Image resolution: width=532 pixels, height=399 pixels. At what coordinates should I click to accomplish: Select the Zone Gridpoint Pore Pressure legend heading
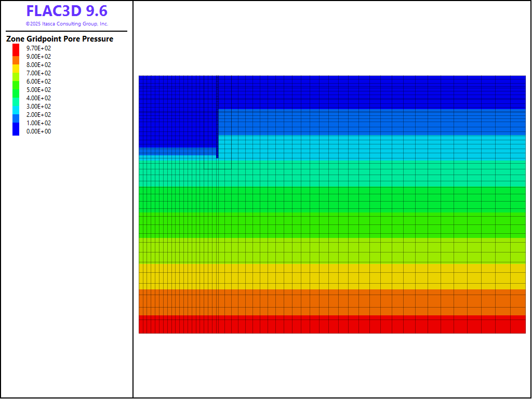click(x=60, y=39)
